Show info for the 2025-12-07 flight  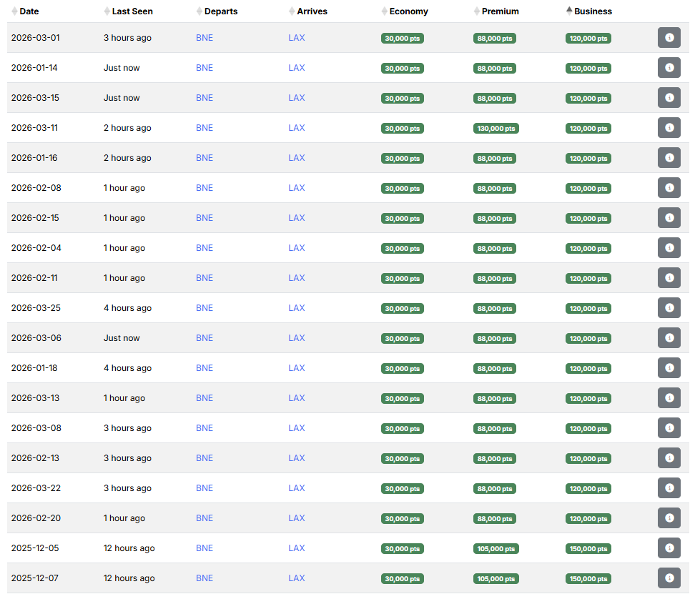tap(669, 578)
